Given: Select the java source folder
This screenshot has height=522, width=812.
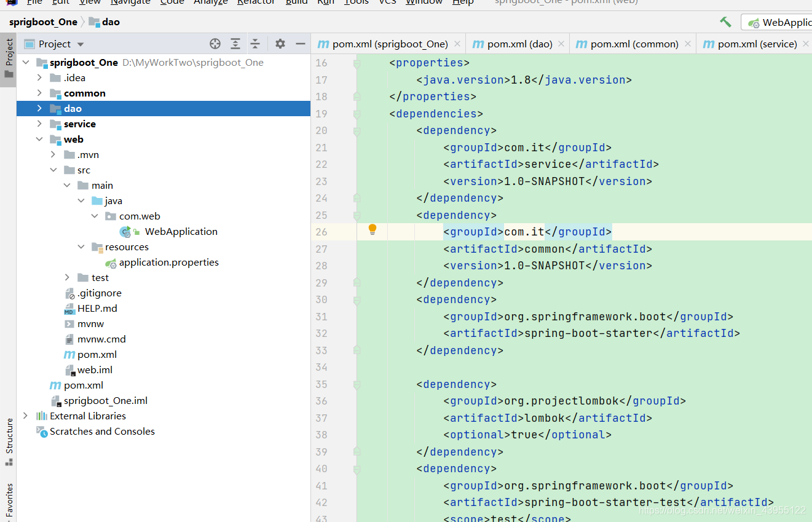Looking at the screenshot, I should (113, 200).
